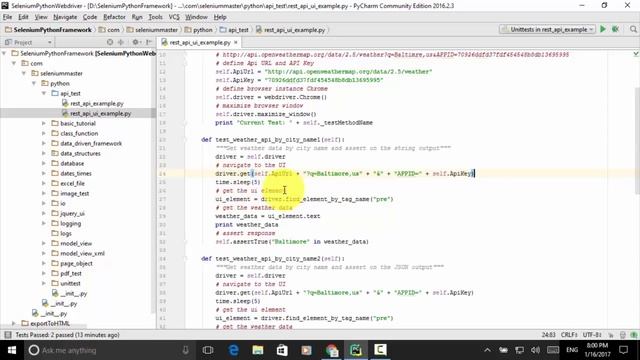Expand the page_object folder

tap(44, 263)
